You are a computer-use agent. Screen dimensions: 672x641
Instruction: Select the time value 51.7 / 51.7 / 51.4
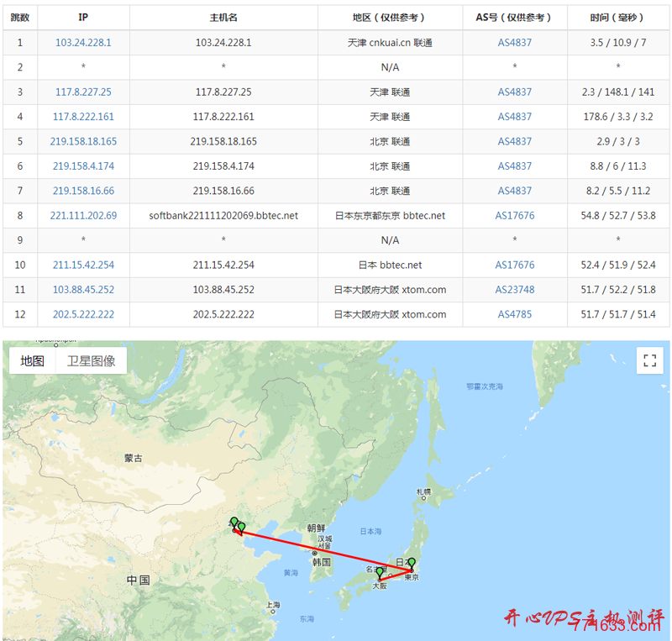618,314
